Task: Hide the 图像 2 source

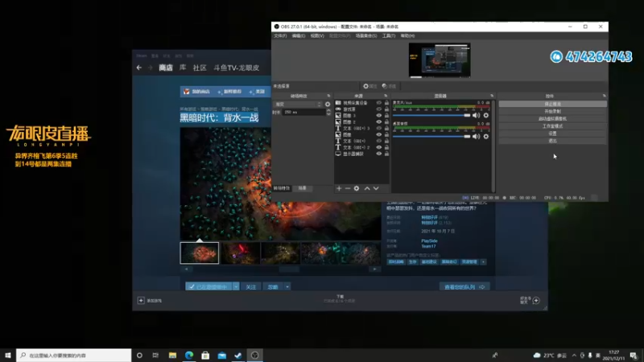Action: [x=378, y=122]
